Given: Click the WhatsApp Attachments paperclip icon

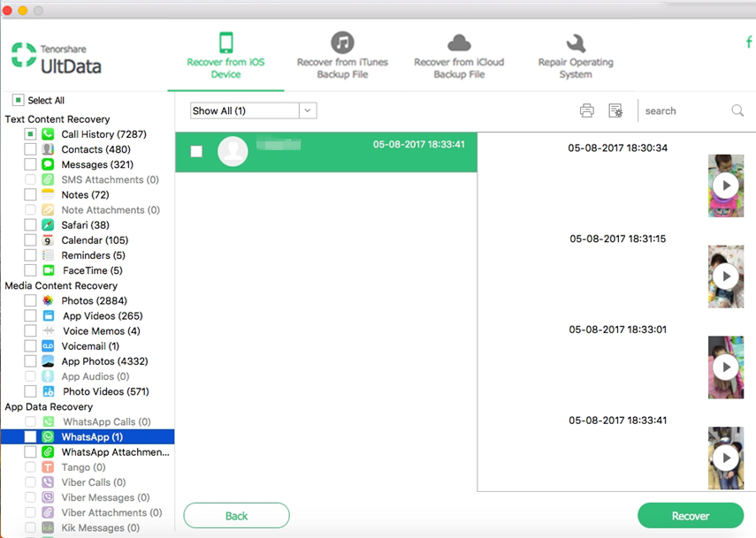Looking at the screenshot, I should 48,452.
